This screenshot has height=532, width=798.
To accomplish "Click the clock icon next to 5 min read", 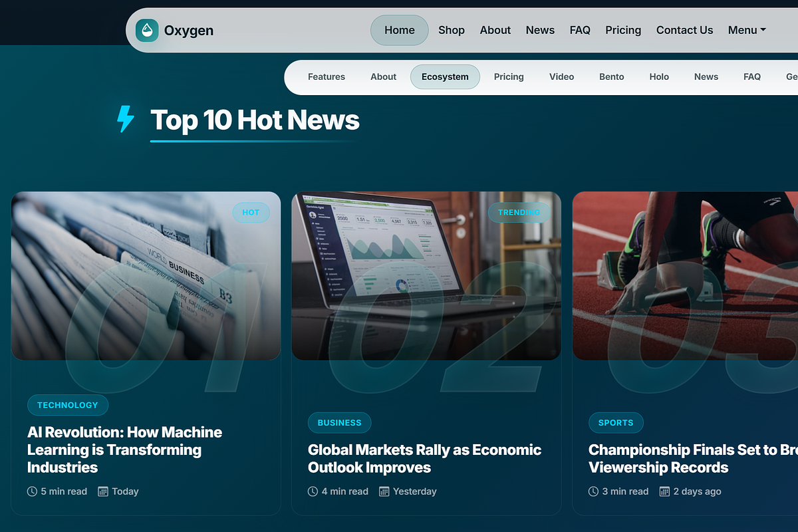I will (32, 491).
